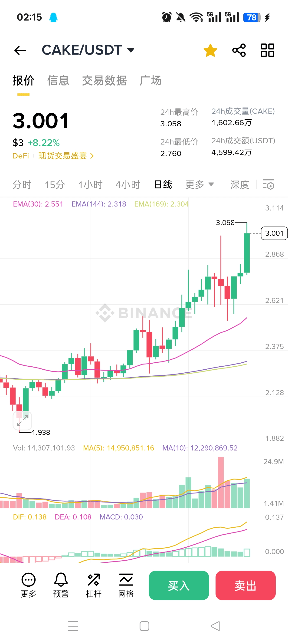Open the 杠杆 margin trading icon
Viewport: 288px width, 644px height.
coord(94,585)
